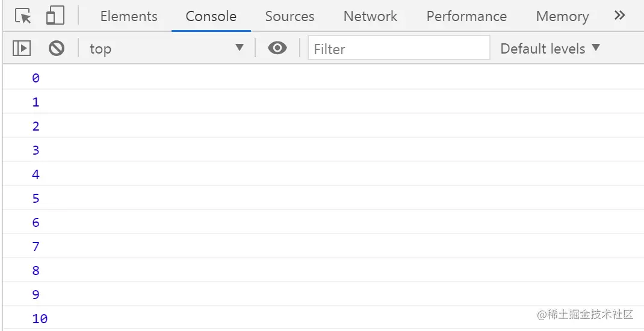
Task: Expand the Default levels dropdown
Action: click(x=550, y=48)
